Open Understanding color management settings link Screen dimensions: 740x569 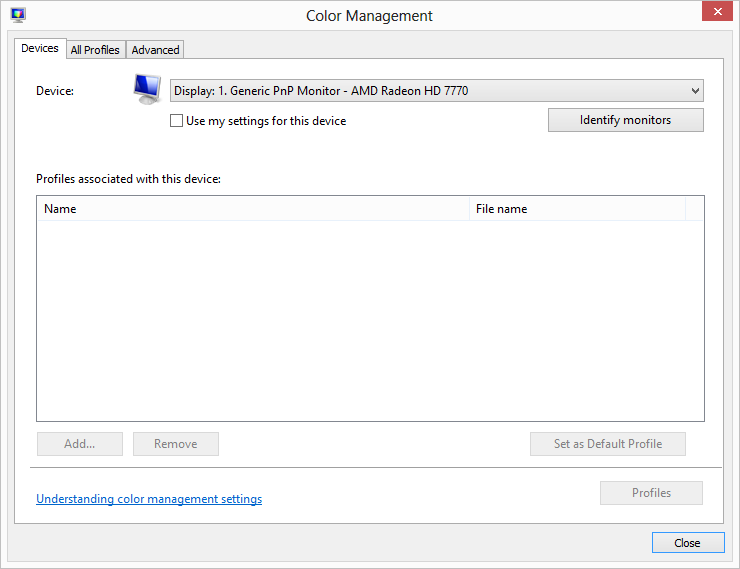(x=149, y=499)
